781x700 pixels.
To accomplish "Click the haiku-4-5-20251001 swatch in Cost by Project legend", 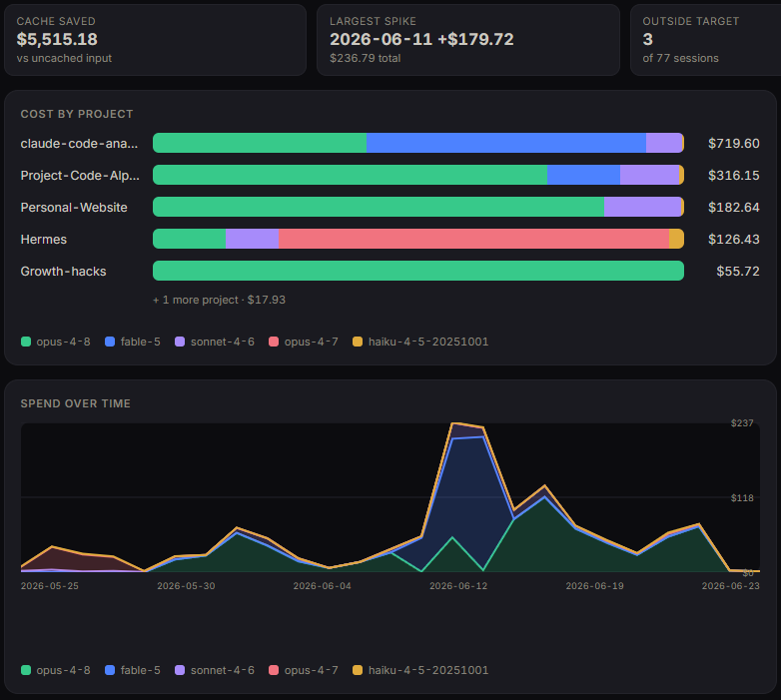I will click(x=358, y=342).
